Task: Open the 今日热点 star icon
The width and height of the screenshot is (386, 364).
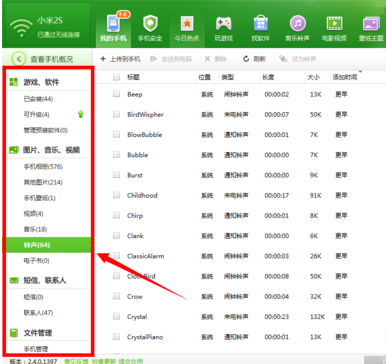Action: 187,24
